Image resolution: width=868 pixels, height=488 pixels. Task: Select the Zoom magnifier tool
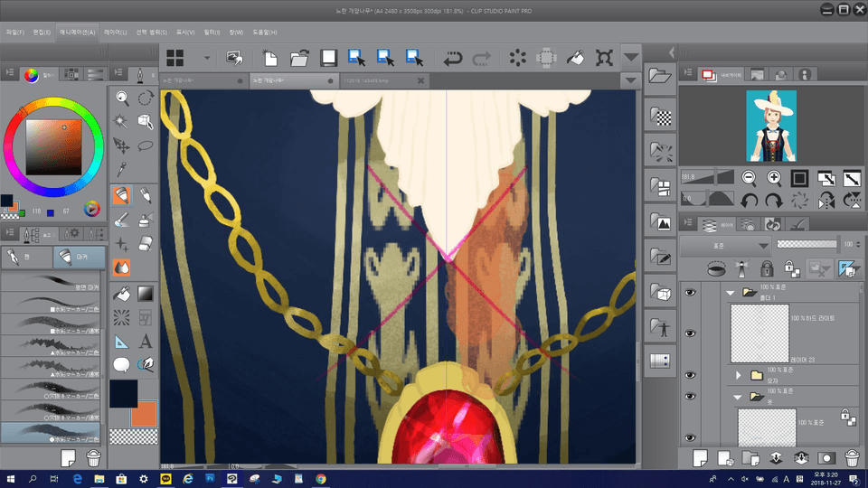pyautogui.click(x=122, y=99)
